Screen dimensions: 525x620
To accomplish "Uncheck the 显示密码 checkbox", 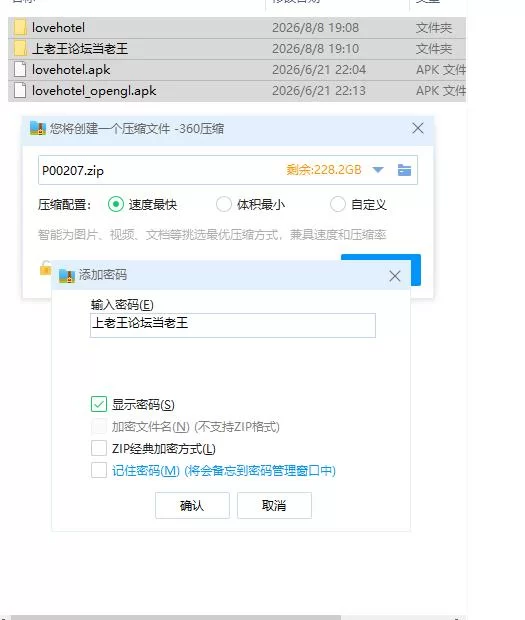I will [99, 404].
